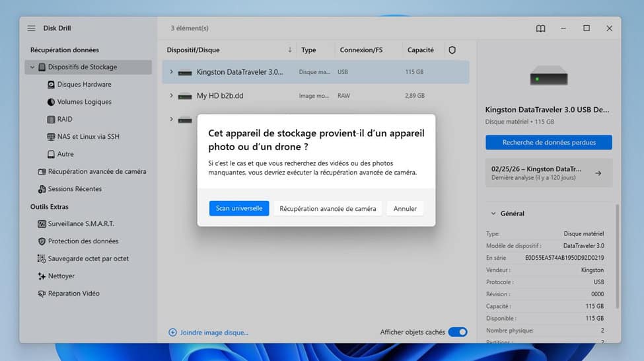Select Récupération avancée de caméra in sidebar
Viewport: 644px width, 361px height.
pyautogui.click(x=97, y=171)
